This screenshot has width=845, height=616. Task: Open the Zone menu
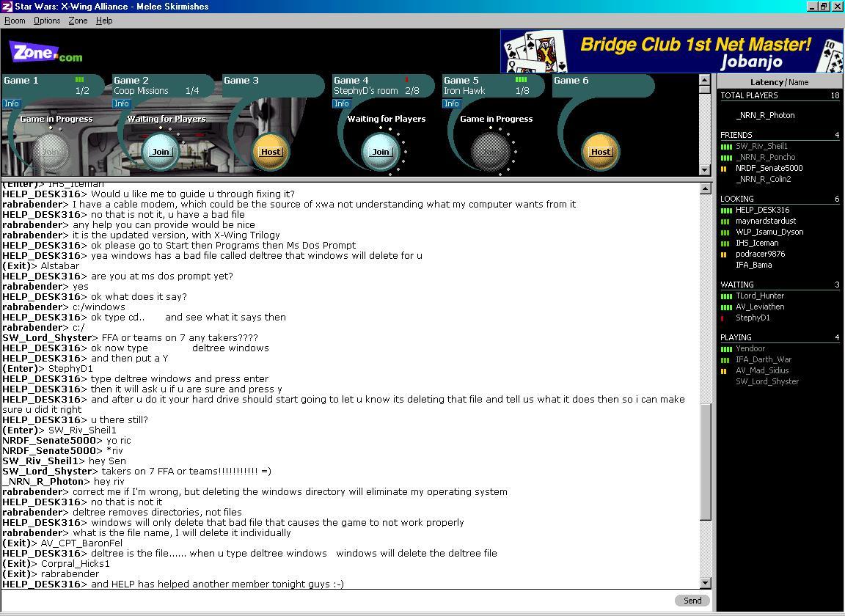[x=78, y=21]
